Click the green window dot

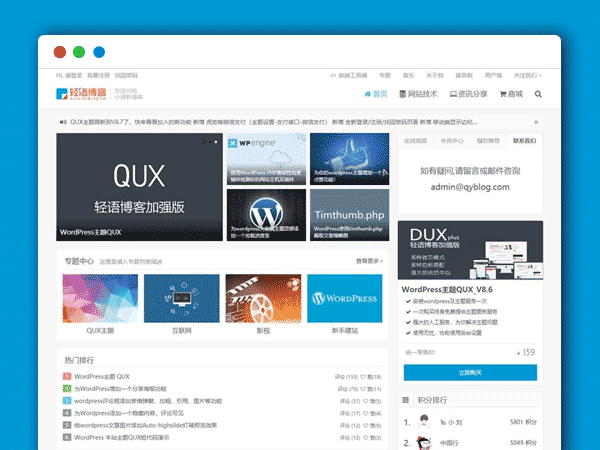[79, 52]
